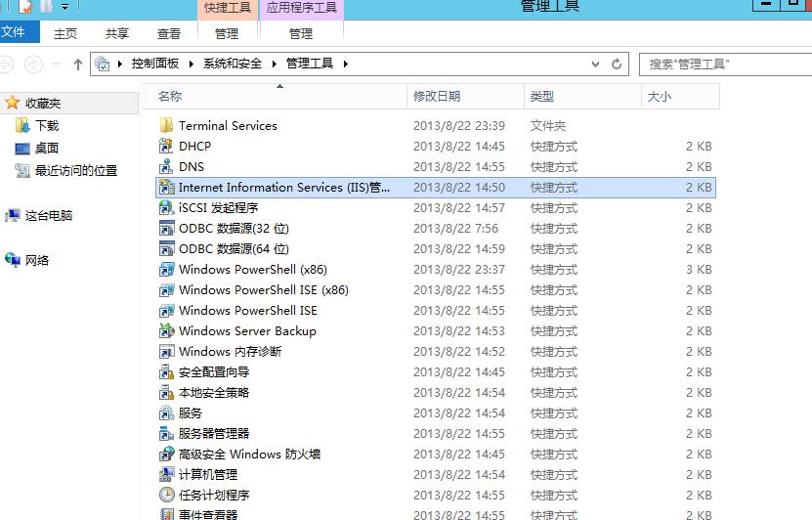Image resolution: width=812 pixels, height=520 pixels.
Task: Sort by the 类型 column header
Action: [582, 97]
